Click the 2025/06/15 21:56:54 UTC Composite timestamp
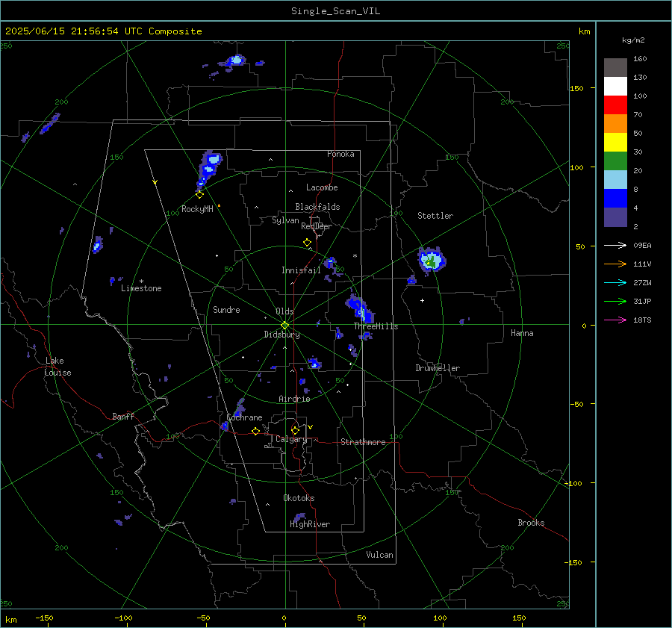The image size is (672, 628). point(103,31)
